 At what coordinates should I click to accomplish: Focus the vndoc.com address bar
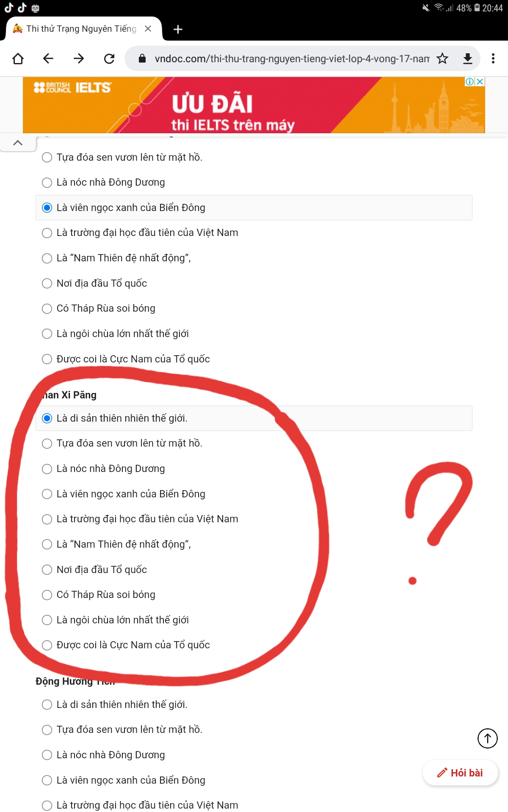pyautogui.click(x=291, y=58)
